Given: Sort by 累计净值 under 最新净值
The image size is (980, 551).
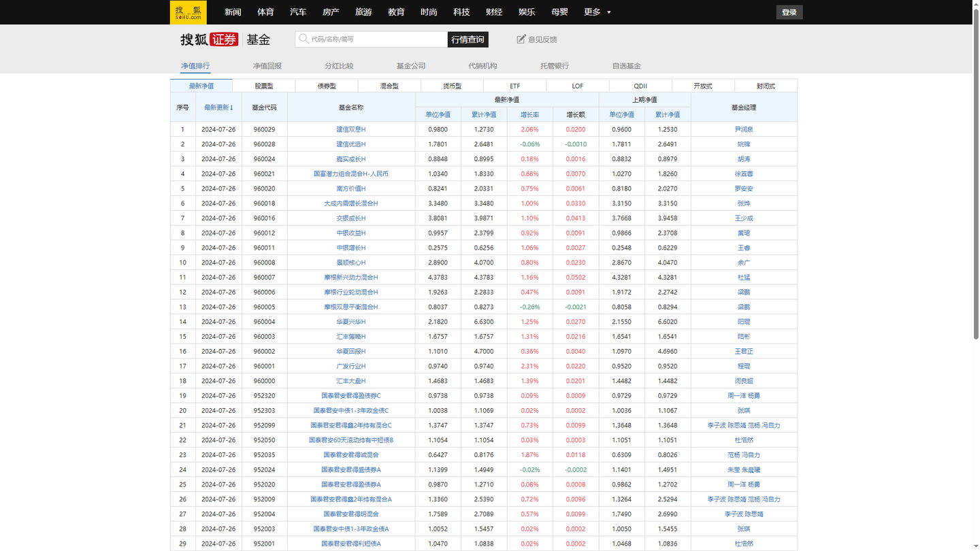Looking at the screenshot, I should click(x=484, y=114).
